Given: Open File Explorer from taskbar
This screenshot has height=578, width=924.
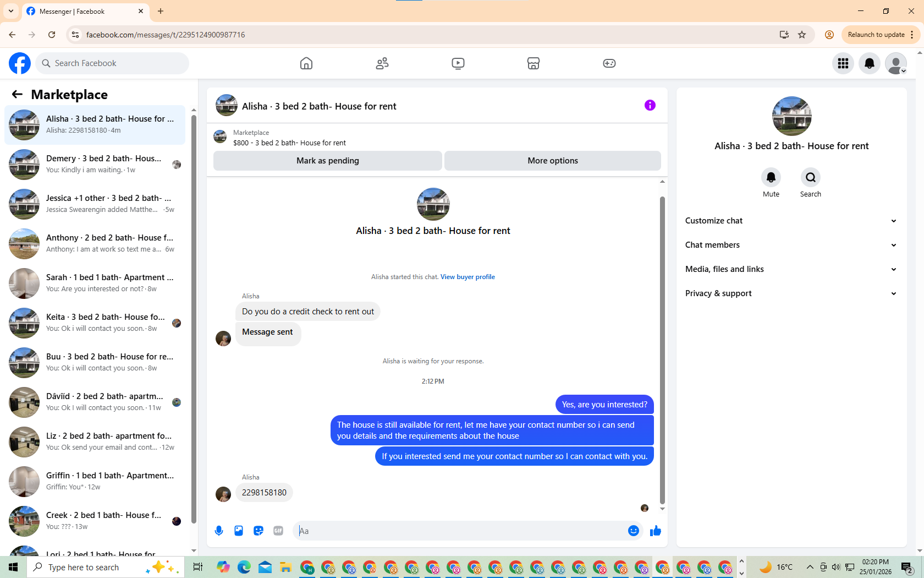Looking at the screenshot, I should point(285,567).
